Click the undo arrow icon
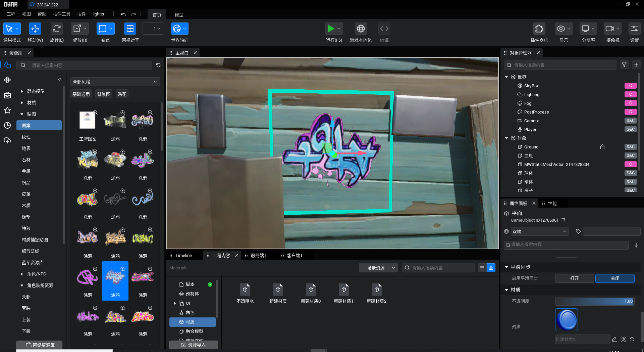The image size is (644, 352). [123, 14]
